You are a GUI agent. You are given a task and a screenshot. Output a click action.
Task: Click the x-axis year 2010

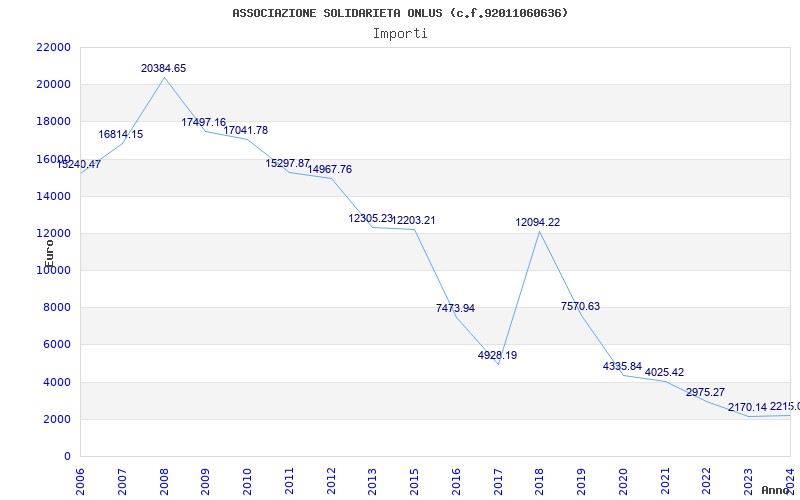pyautogui.click(x=247, y=481)
